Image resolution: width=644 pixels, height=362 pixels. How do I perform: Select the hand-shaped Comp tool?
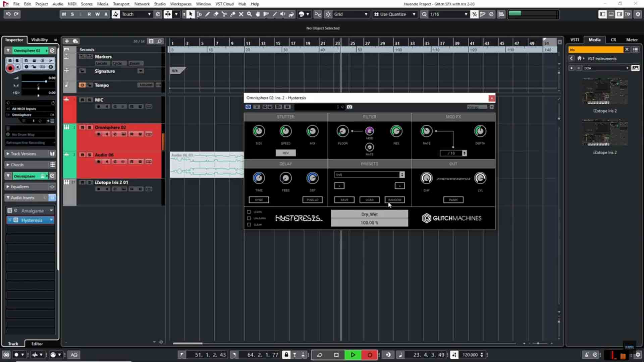click(258, 14)
